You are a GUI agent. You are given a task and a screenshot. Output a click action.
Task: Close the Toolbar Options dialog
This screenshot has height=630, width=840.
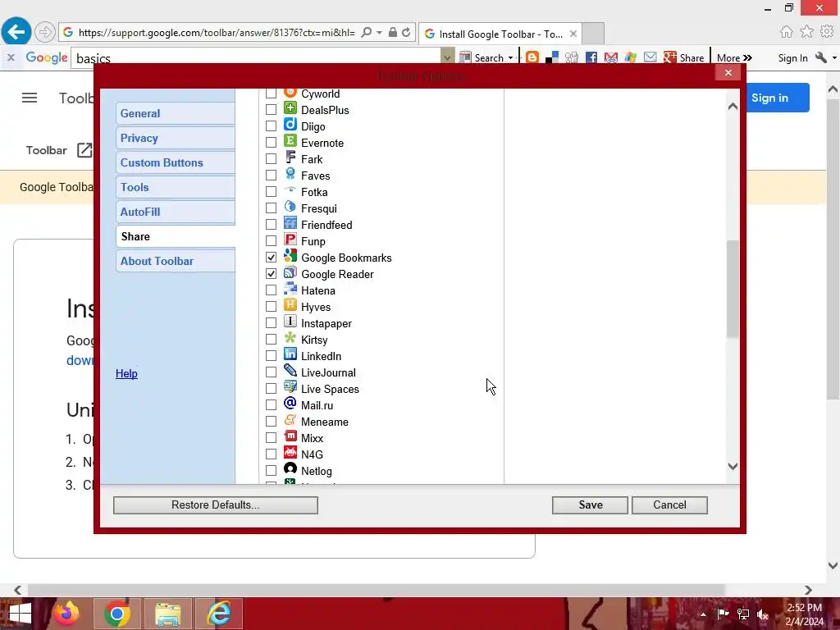[728, 73]
